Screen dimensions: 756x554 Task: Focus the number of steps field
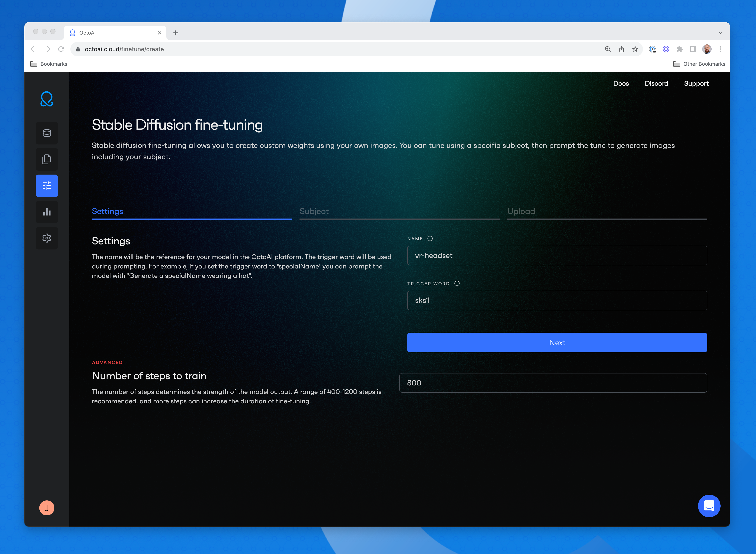553,383
